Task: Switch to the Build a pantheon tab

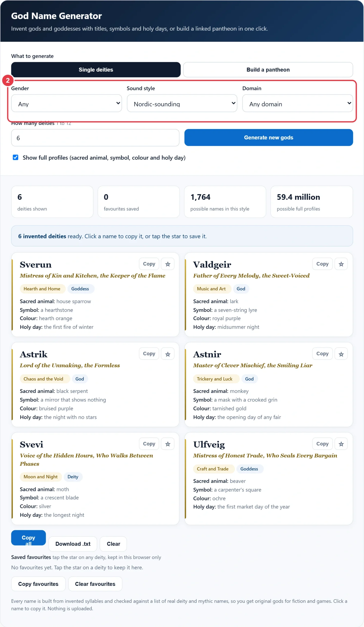Action: tap(268, 70)
